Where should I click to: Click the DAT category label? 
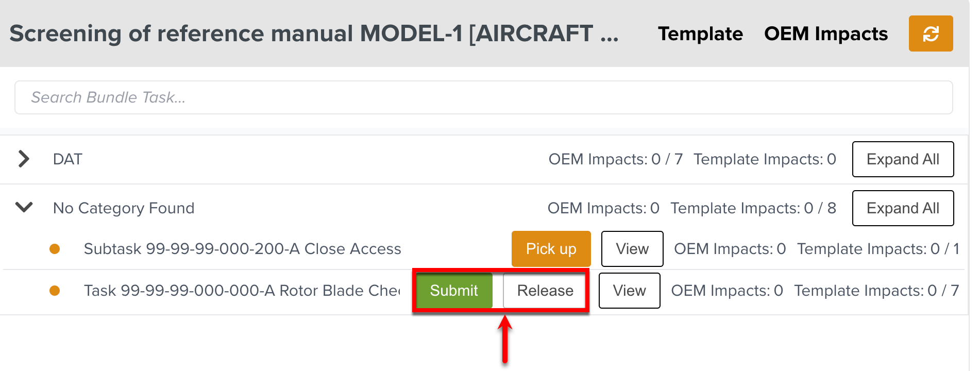pos(67,159)
